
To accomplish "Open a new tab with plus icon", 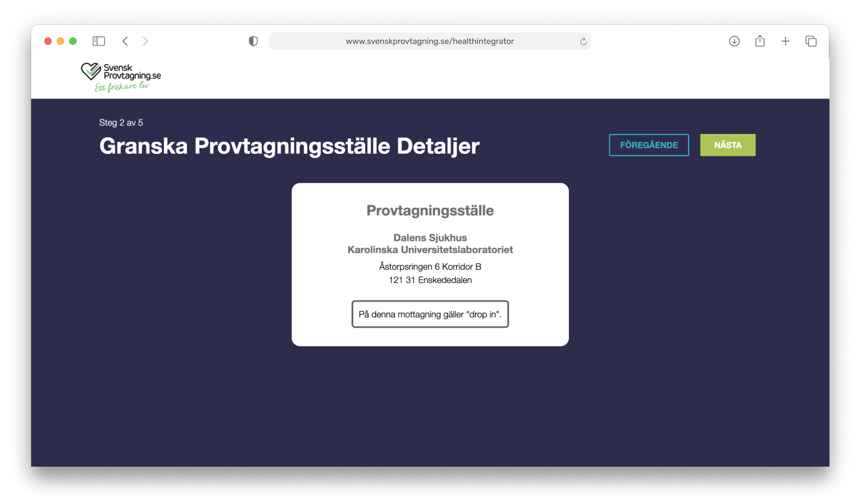I will pos(785,41).
